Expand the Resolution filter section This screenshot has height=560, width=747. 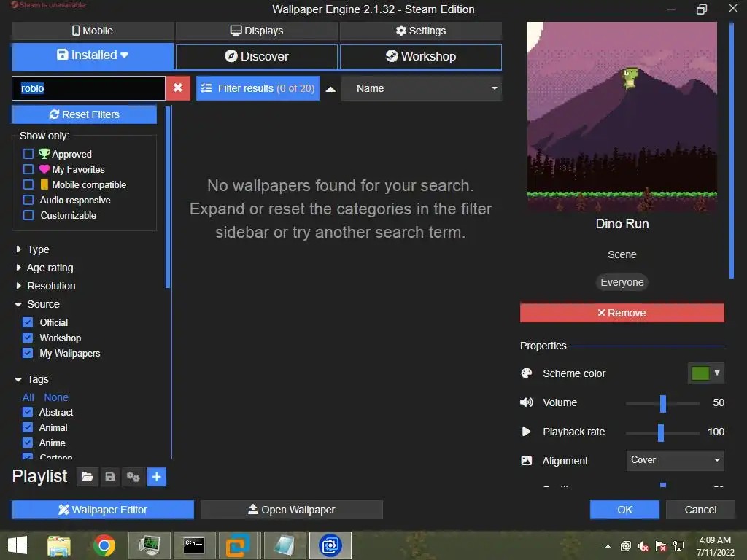pos(46,286)
